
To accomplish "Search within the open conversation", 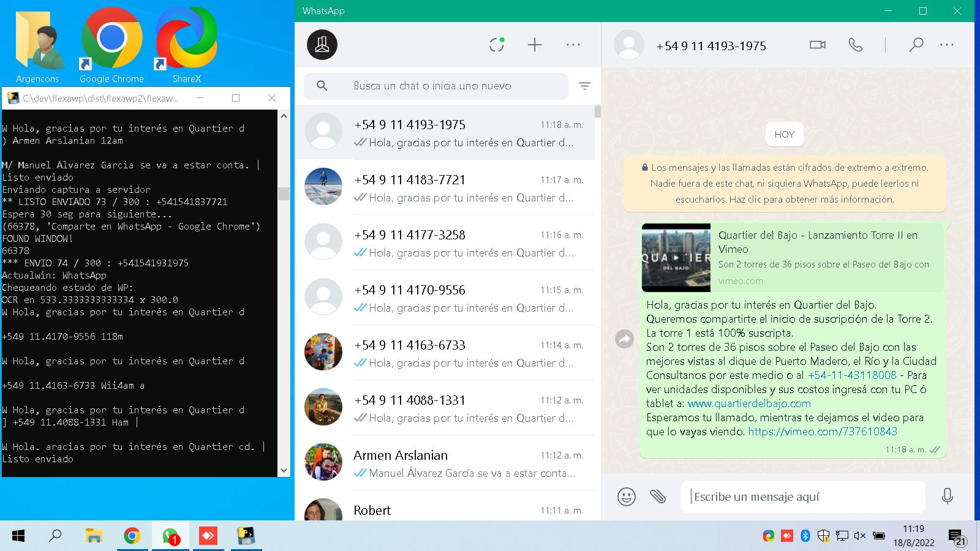I will pyautogui.click(x=916, y=45).
